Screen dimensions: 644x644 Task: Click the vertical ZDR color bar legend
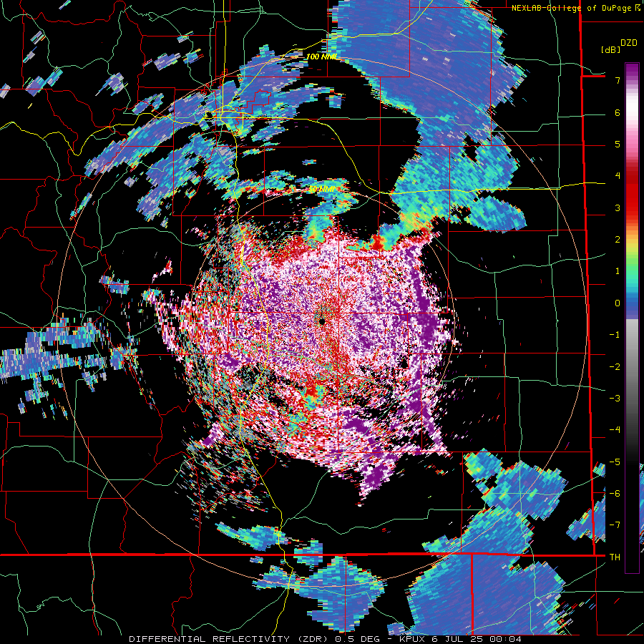tap(632, 318)
